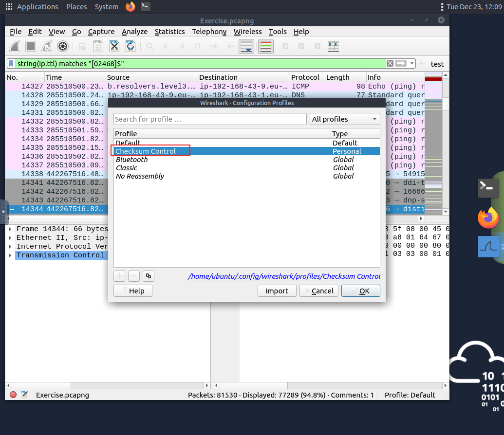Click Help in the profiles dialog

click(133, 291)
